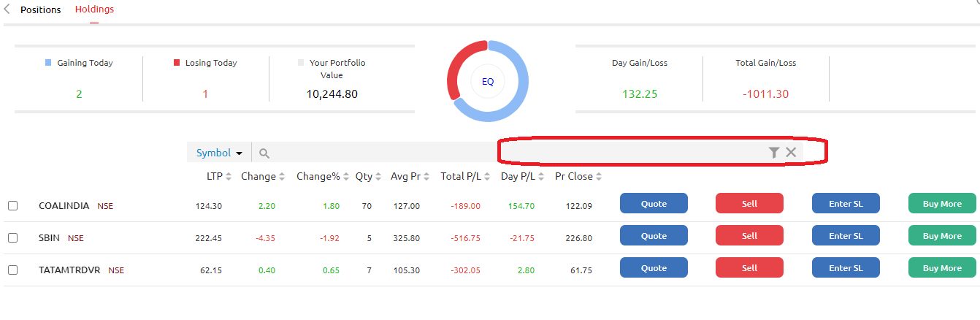Click Enter SL for SBIN
The width and height of the screenshot is (980, 320).
846,236
